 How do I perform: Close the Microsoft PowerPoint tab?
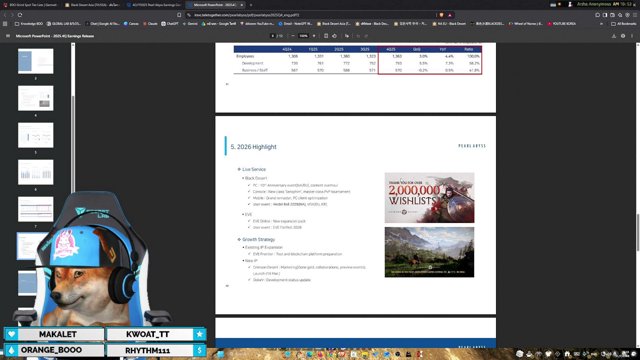242,5
